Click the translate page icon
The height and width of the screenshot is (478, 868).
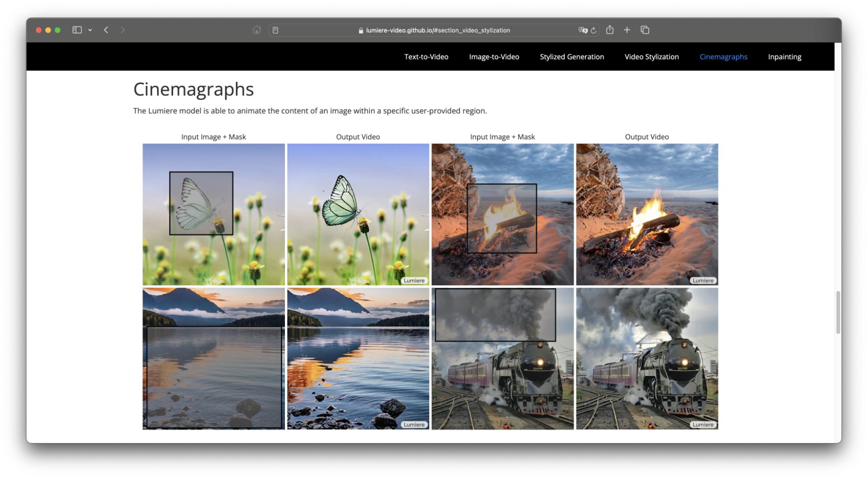click(583, 30)
